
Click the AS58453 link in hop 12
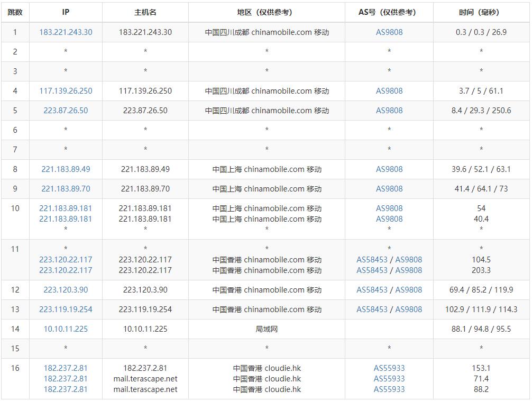click(372, 290)
